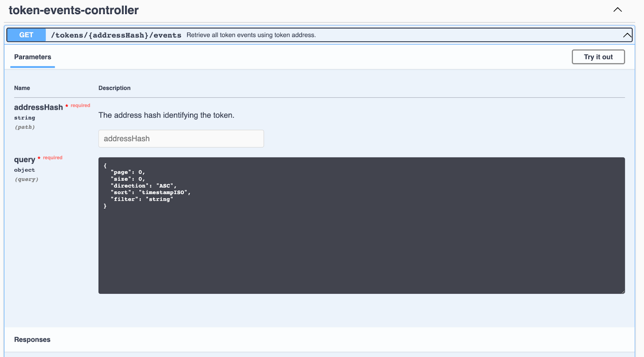Click the Description column header
Image resolution: width=644 pixels, height=357 pixels.
point(115,88)
